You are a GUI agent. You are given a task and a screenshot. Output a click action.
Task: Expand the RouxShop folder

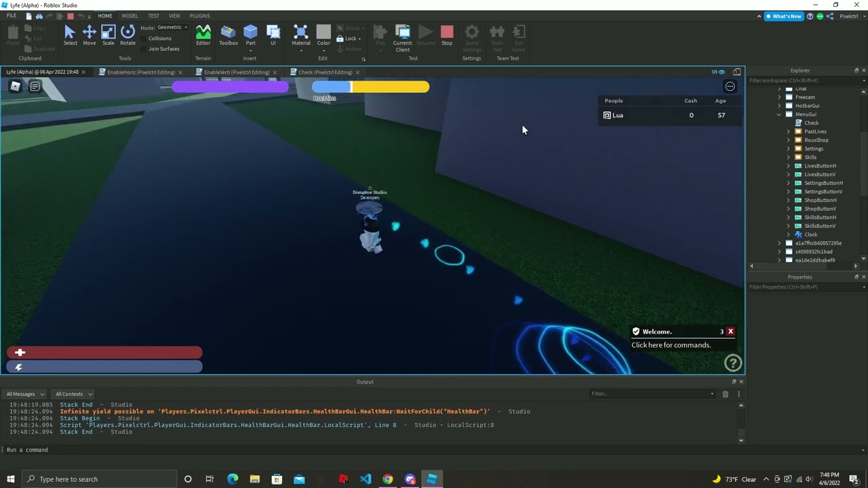(789, 140)
